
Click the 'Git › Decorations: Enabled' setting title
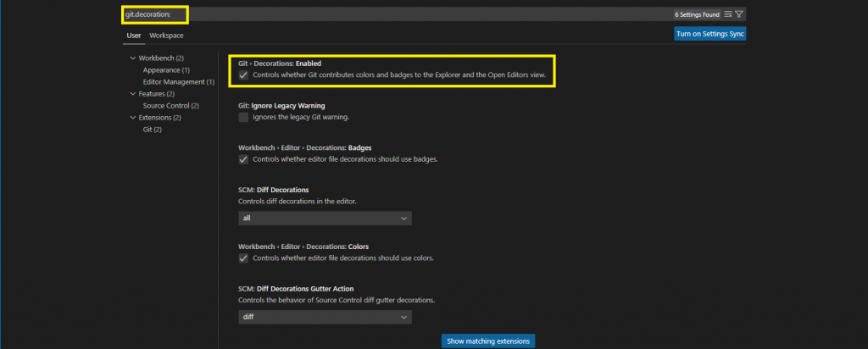point(280,64)
